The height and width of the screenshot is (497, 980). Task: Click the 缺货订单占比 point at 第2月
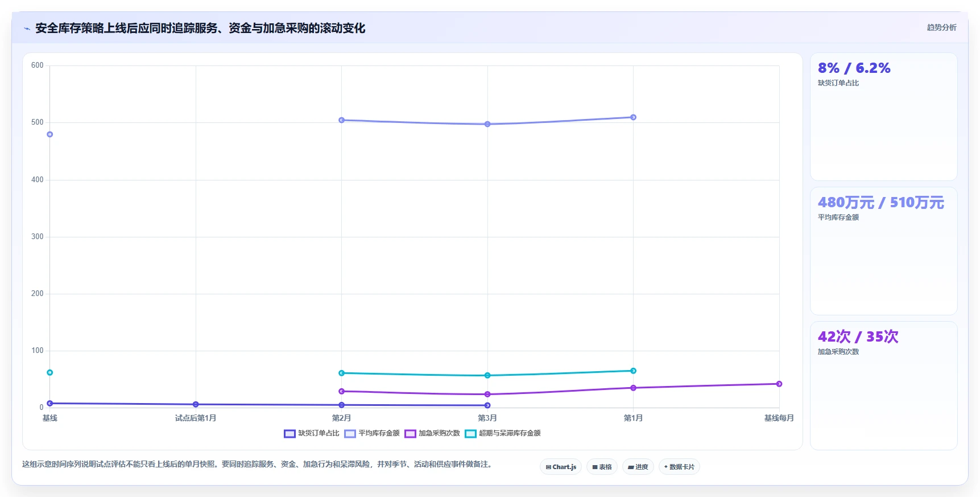point(342,405)
